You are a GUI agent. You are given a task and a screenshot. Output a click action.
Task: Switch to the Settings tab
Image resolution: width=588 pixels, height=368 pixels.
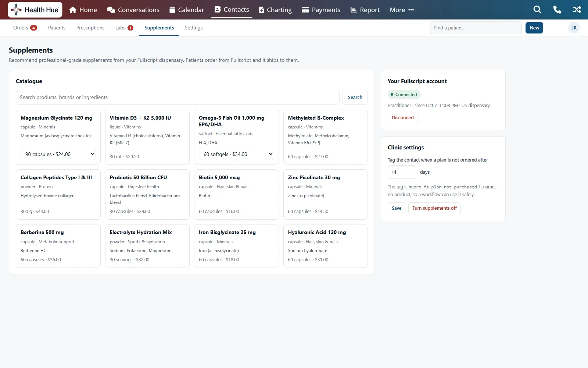tap(194, 28)
